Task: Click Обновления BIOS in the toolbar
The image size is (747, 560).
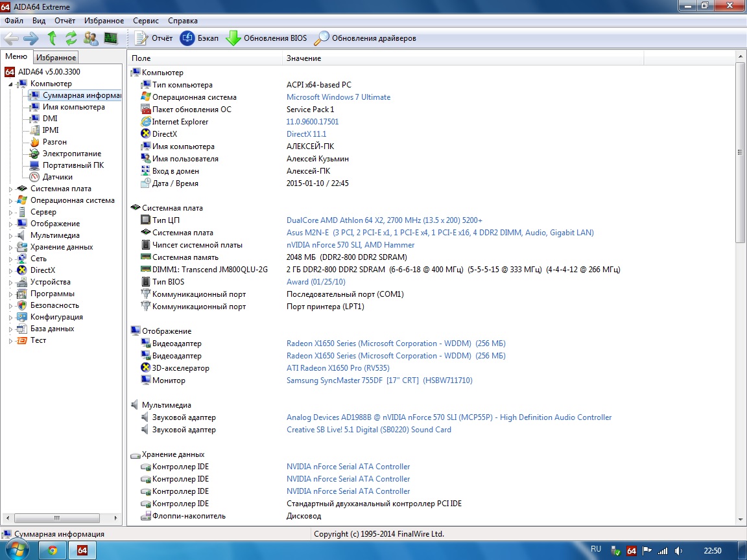Action: 267,38
